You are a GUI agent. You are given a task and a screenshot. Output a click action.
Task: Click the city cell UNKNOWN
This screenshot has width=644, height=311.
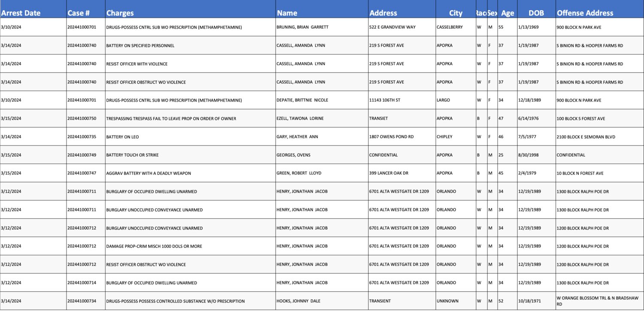447,301
